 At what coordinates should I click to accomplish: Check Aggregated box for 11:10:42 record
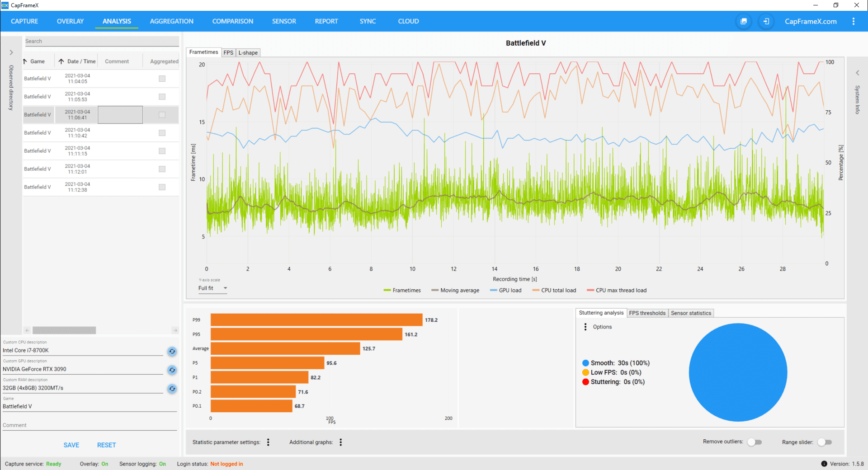pyautogui.click(x=162, y=133)
